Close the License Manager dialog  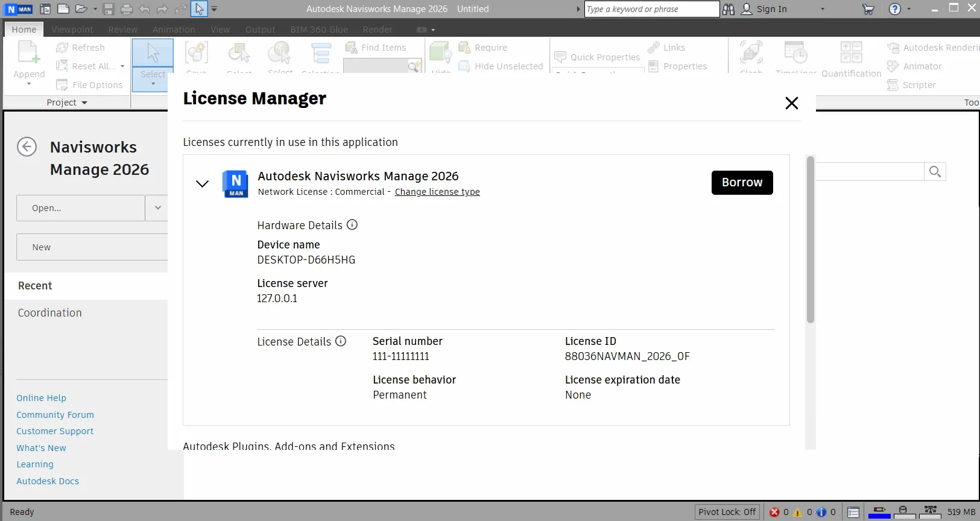click(x=792, y=103)
